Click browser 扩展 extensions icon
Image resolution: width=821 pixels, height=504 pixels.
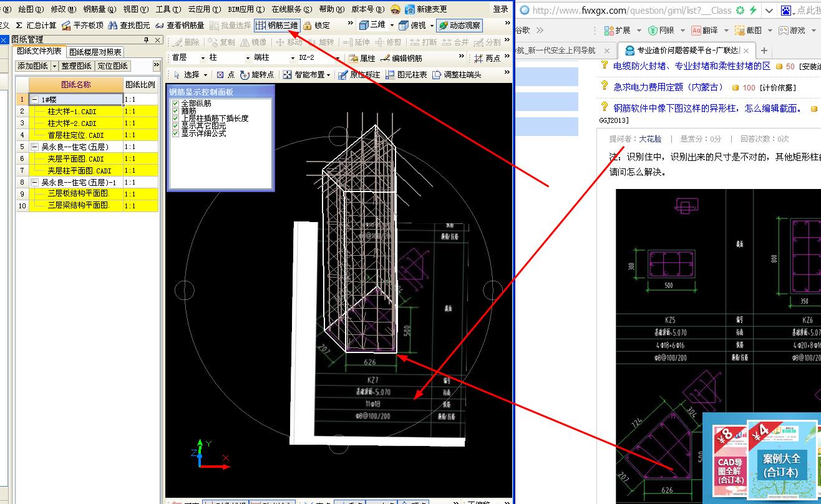coord(609,30)
